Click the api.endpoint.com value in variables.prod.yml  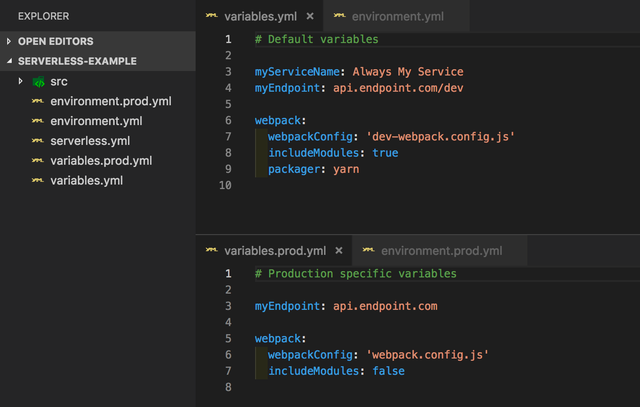click(385, 306)
